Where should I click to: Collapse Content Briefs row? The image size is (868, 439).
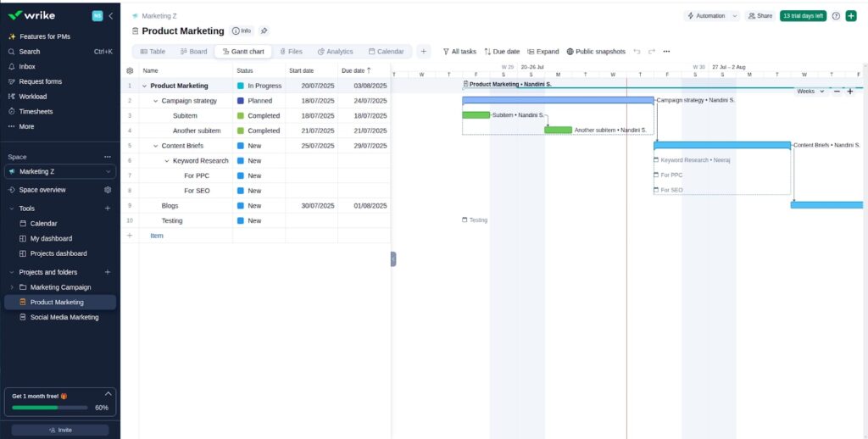[x=156, y=146]
